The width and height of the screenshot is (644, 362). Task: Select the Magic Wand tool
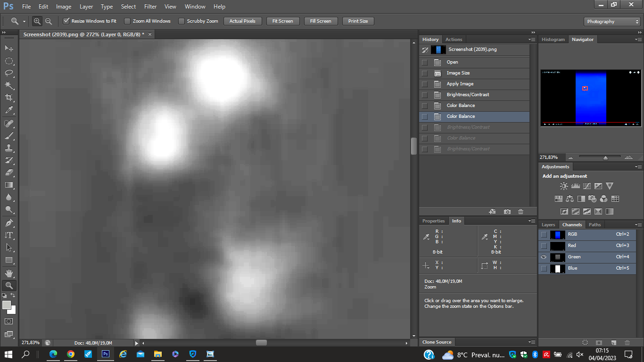(x=9, y=85)
